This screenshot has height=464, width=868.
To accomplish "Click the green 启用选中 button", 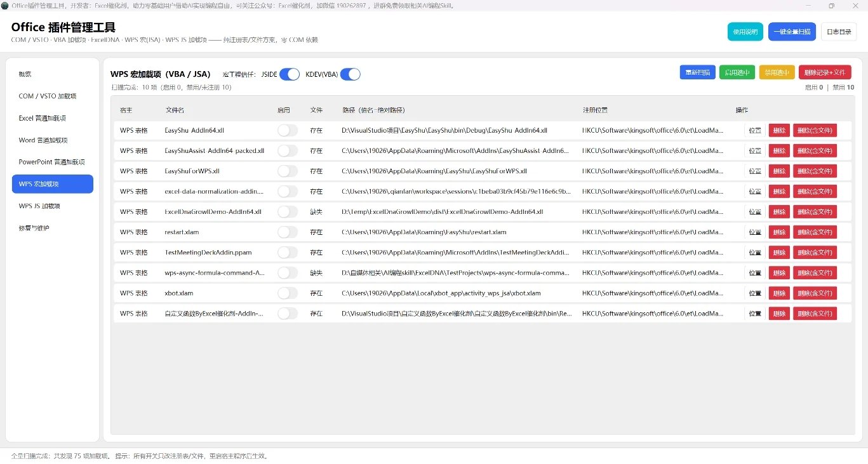I will pyautogui.click(x=737, y=72).
